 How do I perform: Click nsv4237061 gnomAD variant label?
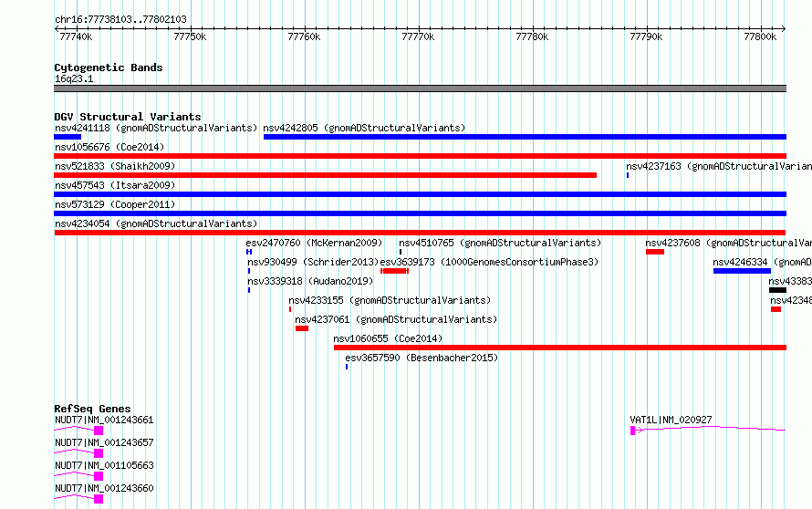pyautogui.click(x=396, y=319)
